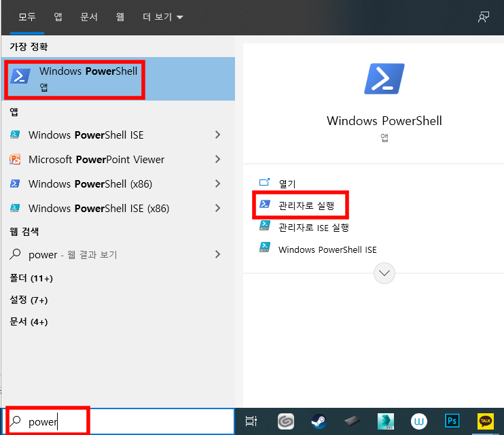
Task: Open the white W circle app on taskbar
Action: click(419, 421)
